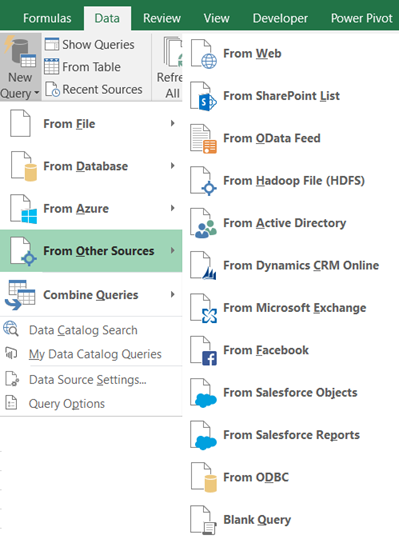Click the From Web globe icon
This screenshot has width=399, height=539.
click(x=203, y=54)
